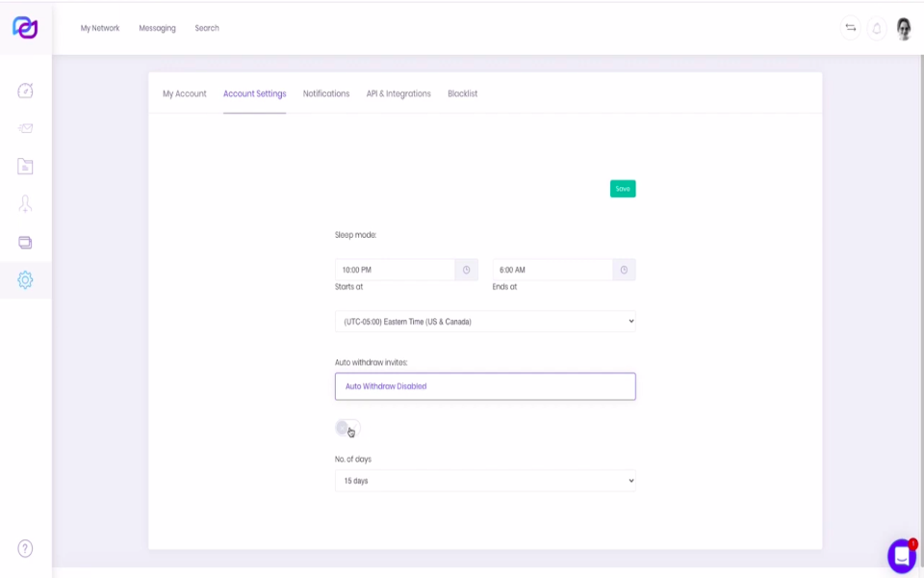Click the 'No. of days' label

[353, 459]
